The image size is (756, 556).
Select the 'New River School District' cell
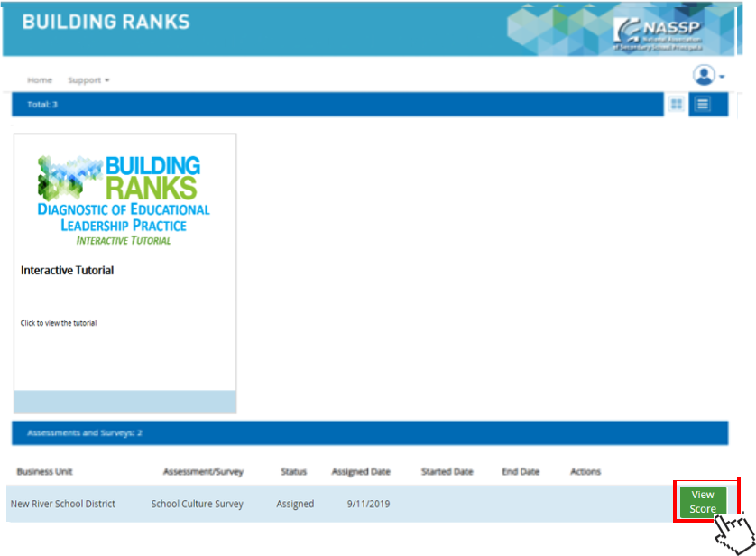click(x=62, y=504)
